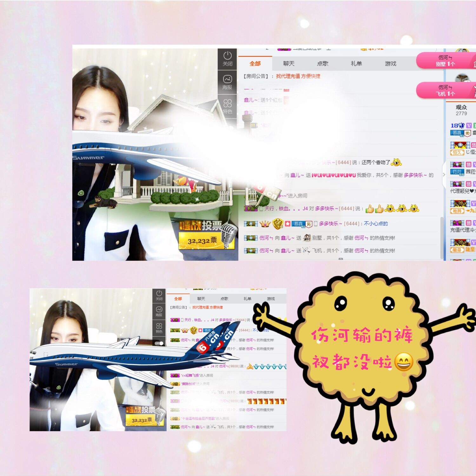Click the 不小心点的 message text in upper chat
Screen dimensions: 476x476
pos(376,224)
